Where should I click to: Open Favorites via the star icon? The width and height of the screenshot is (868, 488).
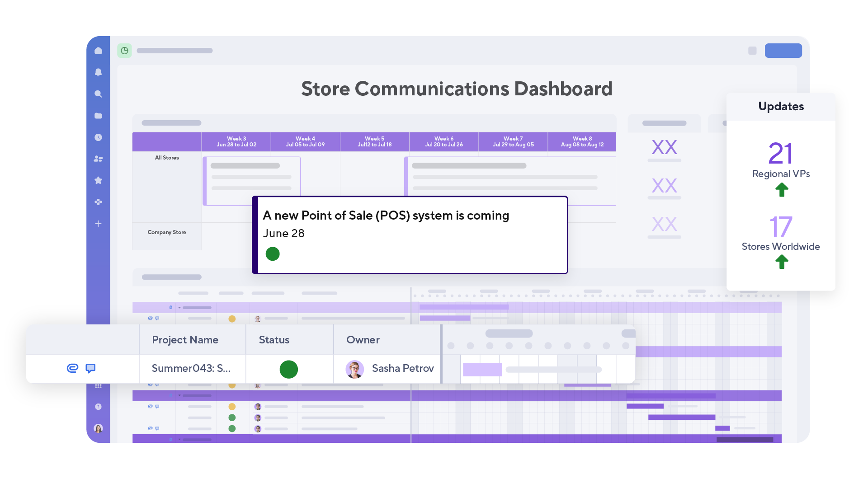[x=98, y=180]
